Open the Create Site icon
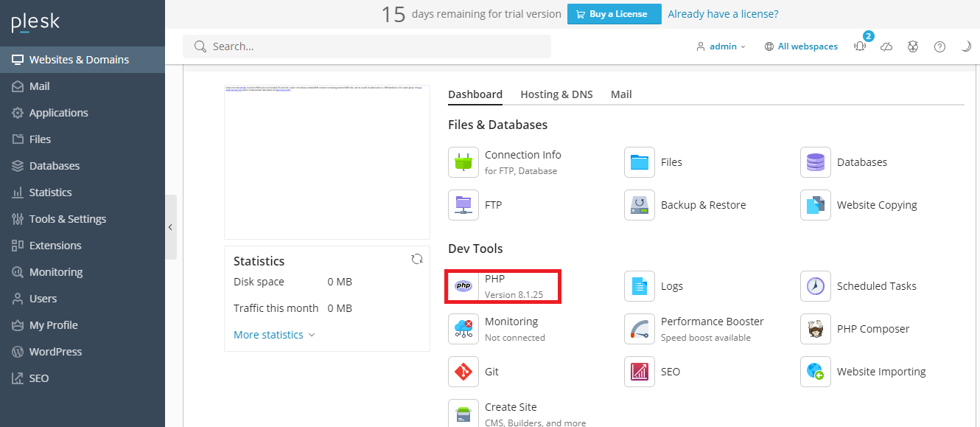This screenshot has width=980, height=427. pyautogui.click(x=463, y=413)
